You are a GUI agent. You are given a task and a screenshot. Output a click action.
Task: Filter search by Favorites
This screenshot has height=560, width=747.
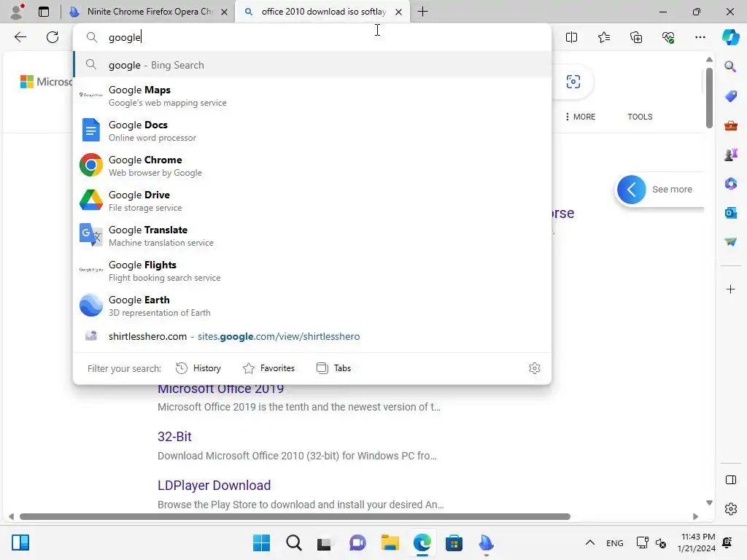point(268,368)
